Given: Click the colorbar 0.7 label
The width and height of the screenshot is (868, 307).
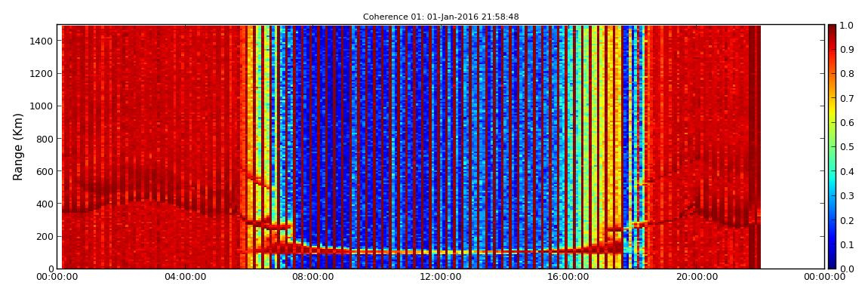Looking at the screenshot, I should coord(847,99).
